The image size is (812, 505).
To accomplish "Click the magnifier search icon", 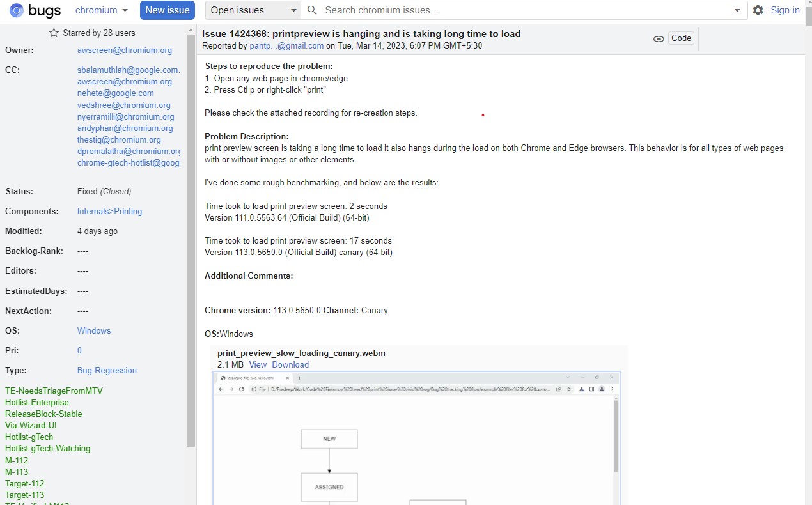I will [313, 10].
